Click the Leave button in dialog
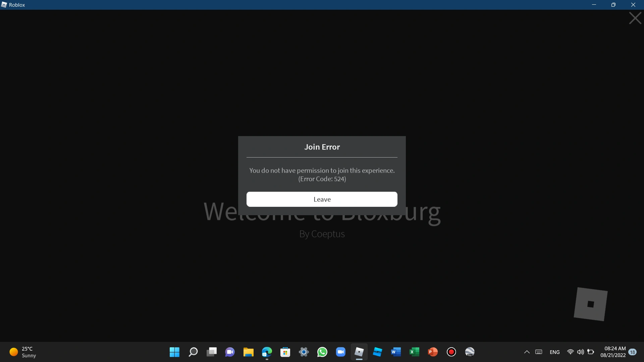This screenshot has height=362, width=644. [x=322, y=199]
